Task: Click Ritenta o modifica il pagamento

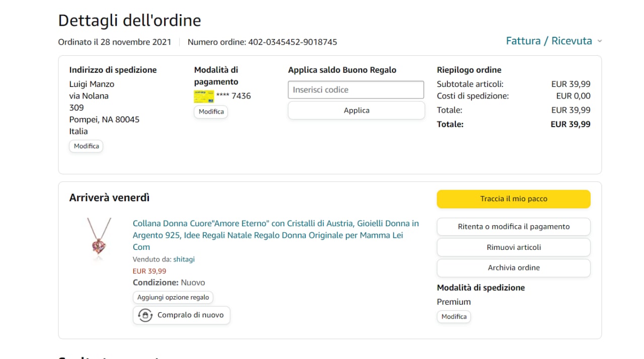Action: pos(513,227)
